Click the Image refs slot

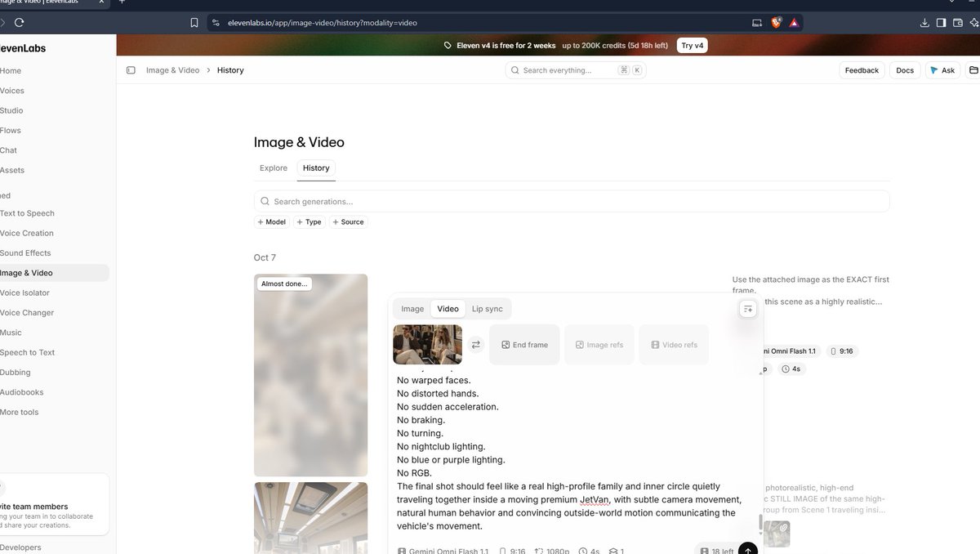point(599,345)
